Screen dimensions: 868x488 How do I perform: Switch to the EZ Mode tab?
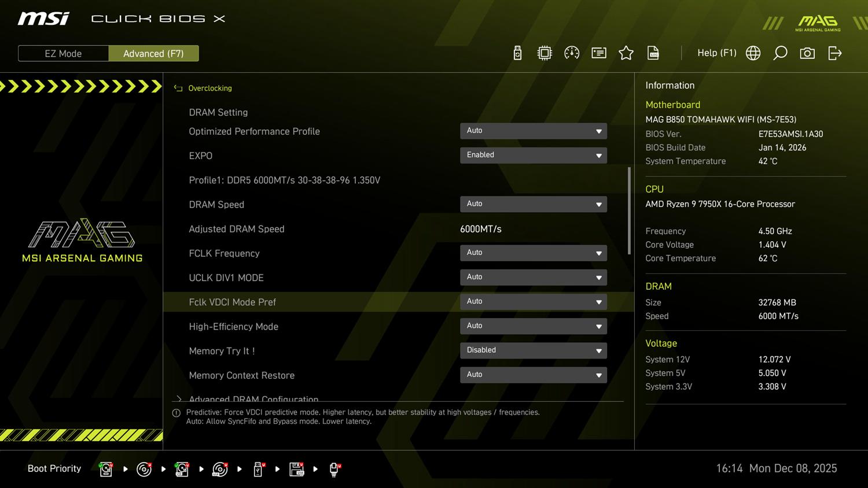pyautogui.click(x=63, y=54)
